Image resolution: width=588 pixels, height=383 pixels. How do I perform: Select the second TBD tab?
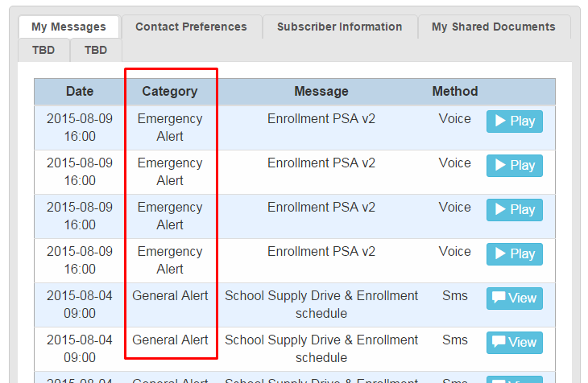(96, 50)
